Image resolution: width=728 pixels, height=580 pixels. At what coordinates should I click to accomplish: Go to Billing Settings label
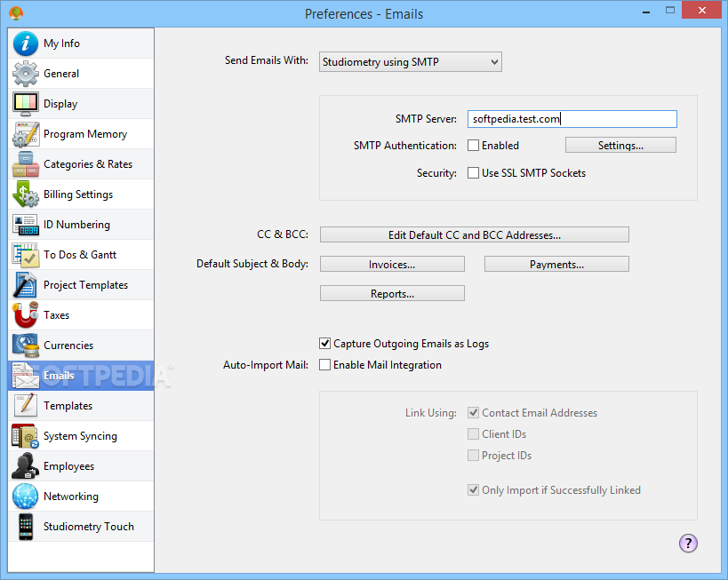pyautogui.click(x=78, y=195)
